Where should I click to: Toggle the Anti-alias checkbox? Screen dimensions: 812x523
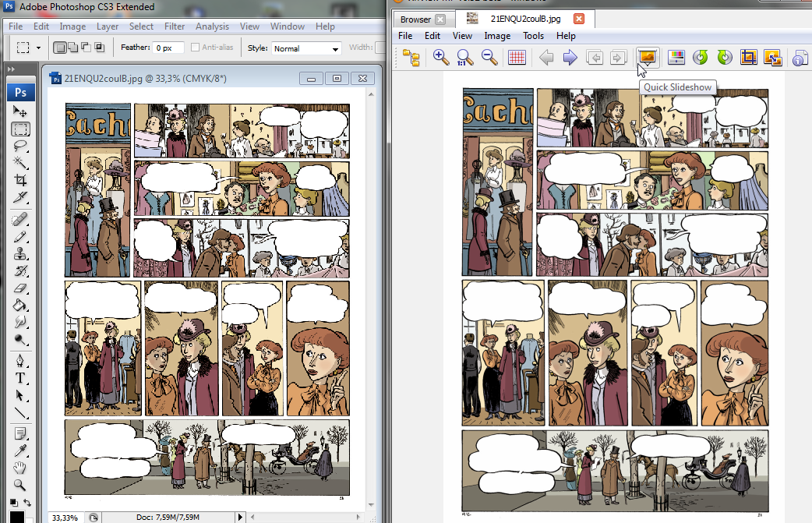196,47
